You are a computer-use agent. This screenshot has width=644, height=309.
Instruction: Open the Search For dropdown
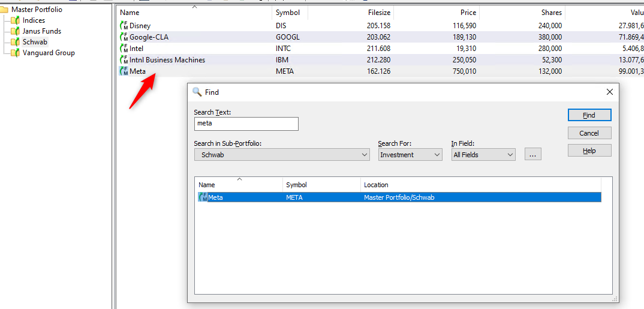(x=410, y=155)
